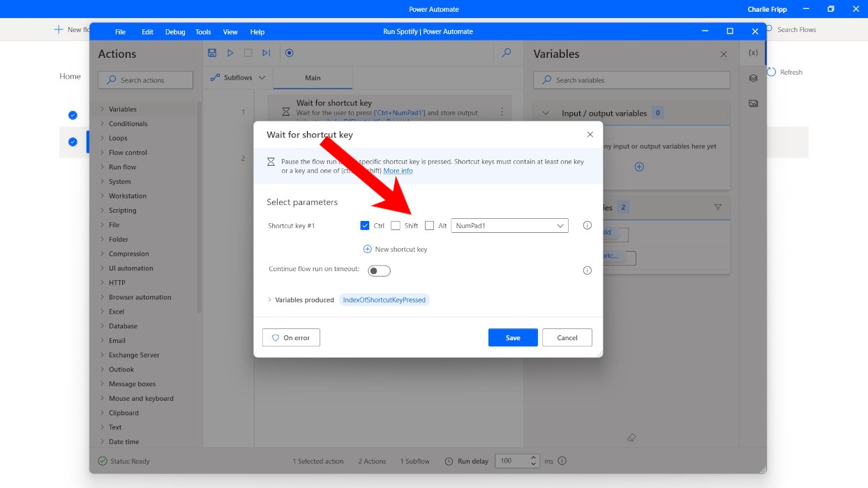Viewport: 868px width, 488px height.
Task: Save the Wait for shortcut key parameters
Action: point(512,337)
